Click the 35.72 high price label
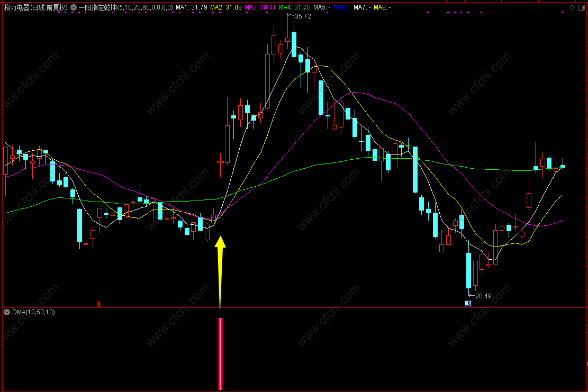588x392 pixels. [x=303, y=16]
